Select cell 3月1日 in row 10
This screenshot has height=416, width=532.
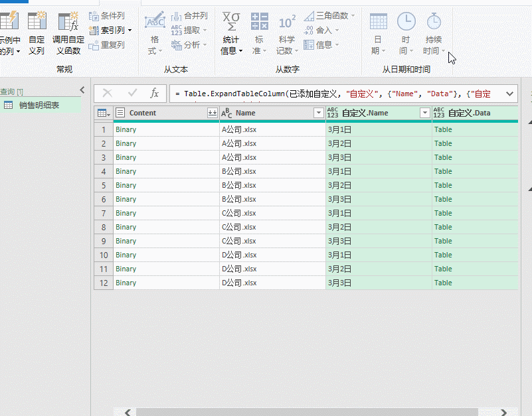point(379,255)
